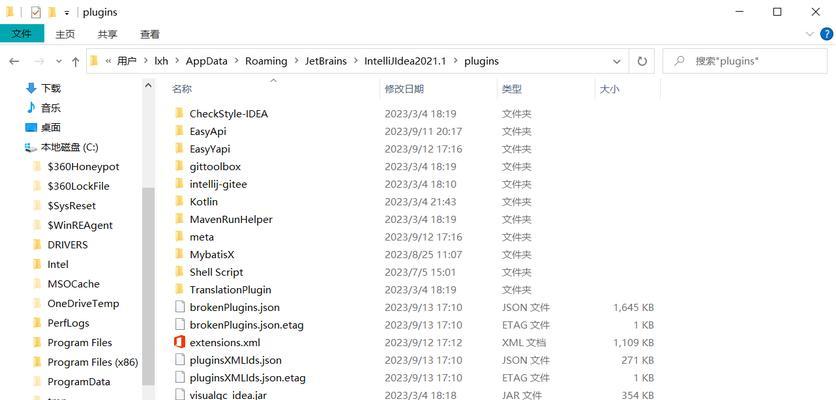Viewport: 836px width, 400px height.
Task: Click the MavenRunHelper folder icon
Action: [x=179, y=219]
